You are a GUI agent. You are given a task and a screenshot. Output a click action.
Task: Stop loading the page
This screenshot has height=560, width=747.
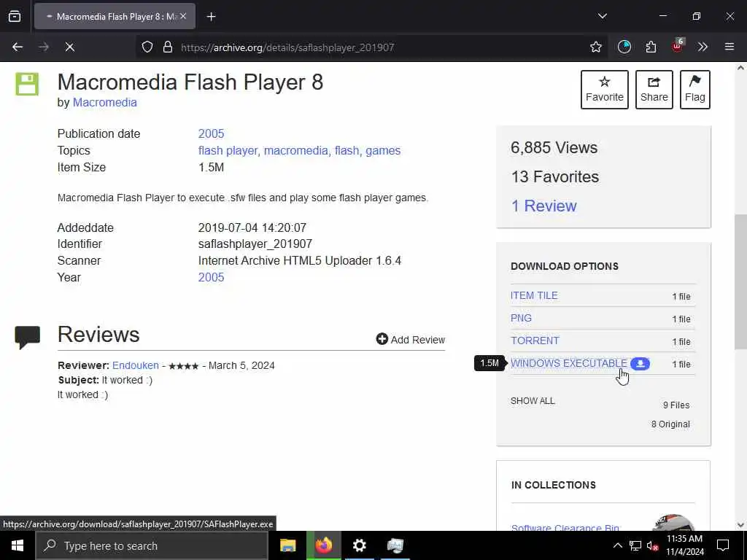click(69, 47)
